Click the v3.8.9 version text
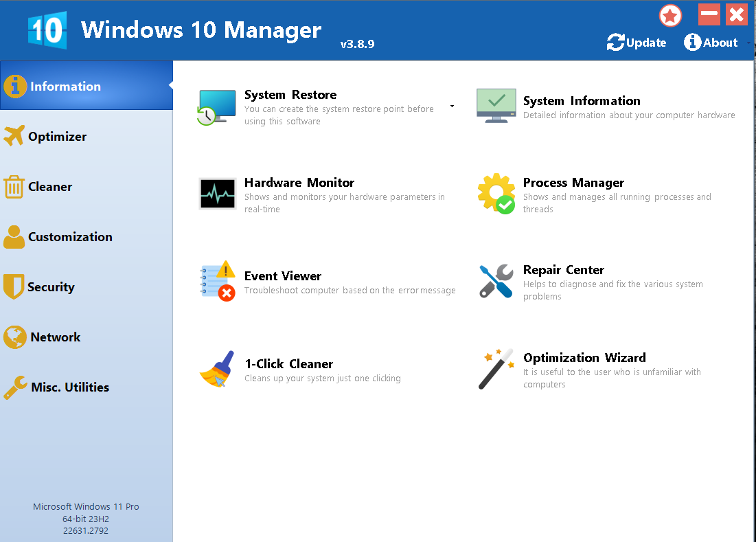 357,44
